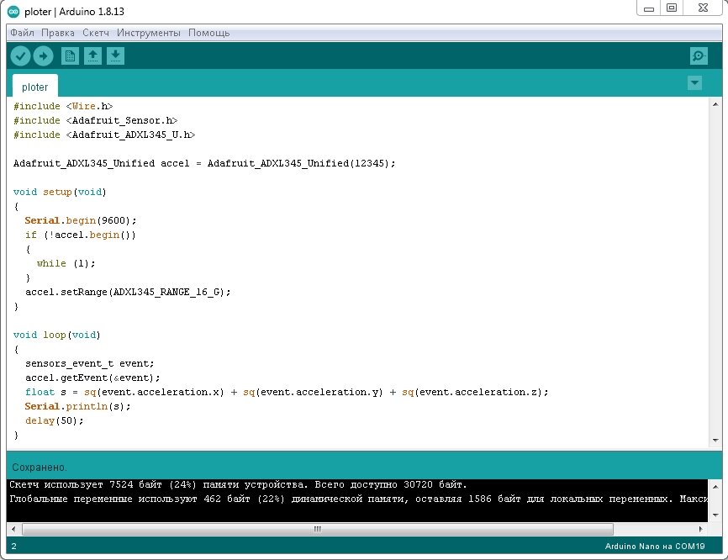Viewport: 728px width, 560px height.
Task: Click the horizontal scrollbar left arrow
Action: click(13, 529)
